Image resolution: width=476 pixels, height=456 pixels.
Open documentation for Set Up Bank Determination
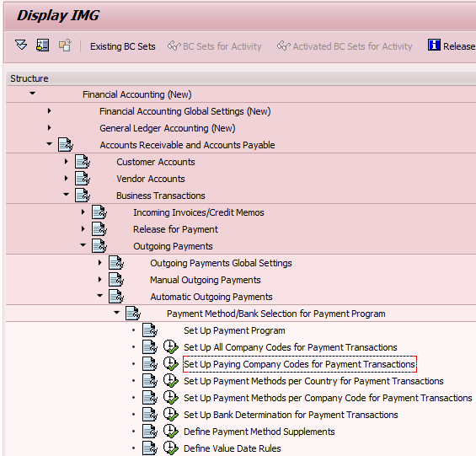[150, 415]
